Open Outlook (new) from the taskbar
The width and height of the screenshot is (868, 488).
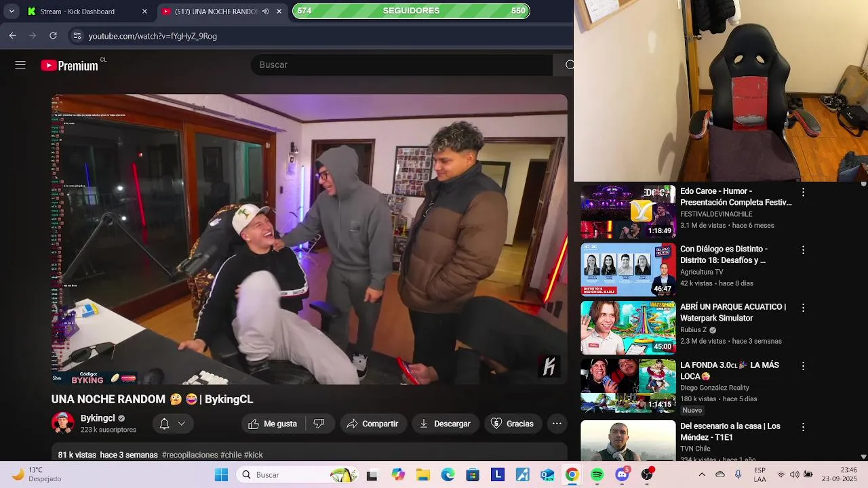click(x=547, y=474)
